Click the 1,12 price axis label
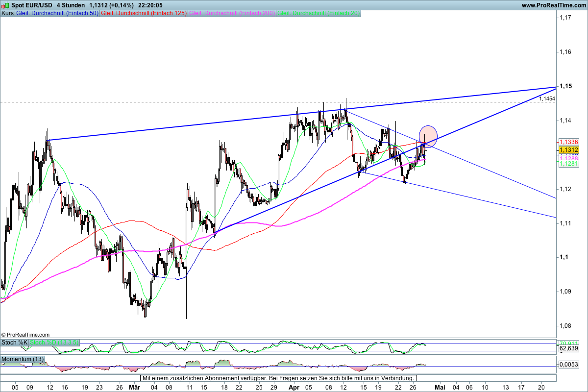Image resolution: width=588 pixels, height=392 pixels. pos(565,189)
